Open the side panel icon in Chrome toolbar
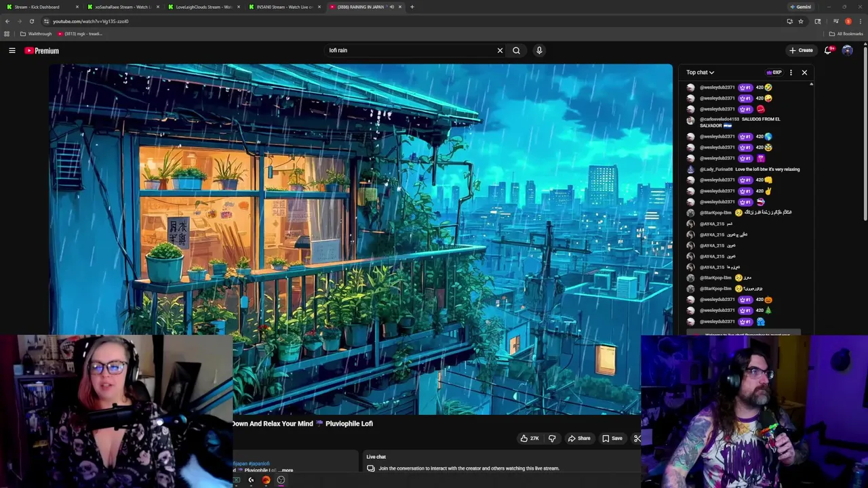The width and height of the screenshot is (868, 488). (818, 21)
